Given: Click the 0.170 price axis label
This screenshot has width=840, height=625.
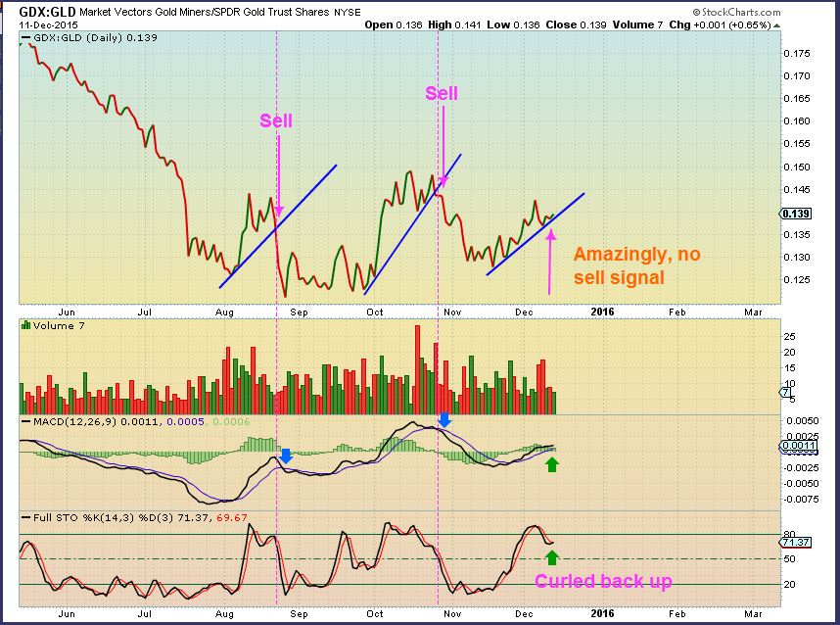Looking at the screenshot, I should tap(797, 76).
